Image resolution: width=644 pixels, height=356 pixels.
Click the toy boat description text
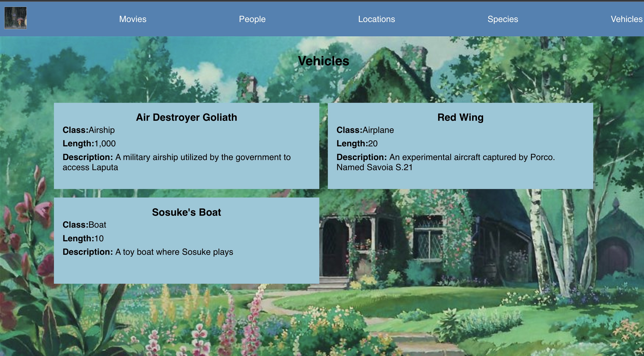pos(148,252)
